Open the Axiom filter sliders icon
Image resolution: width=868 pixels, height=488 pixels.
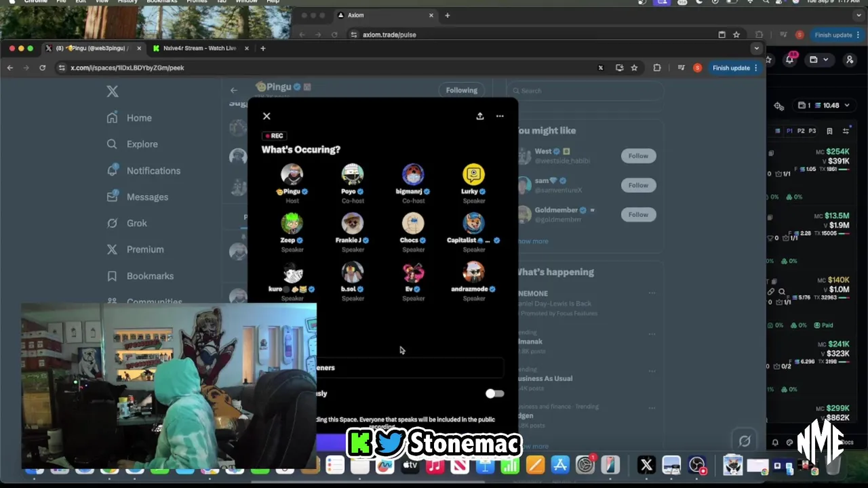tap(846, 131)
